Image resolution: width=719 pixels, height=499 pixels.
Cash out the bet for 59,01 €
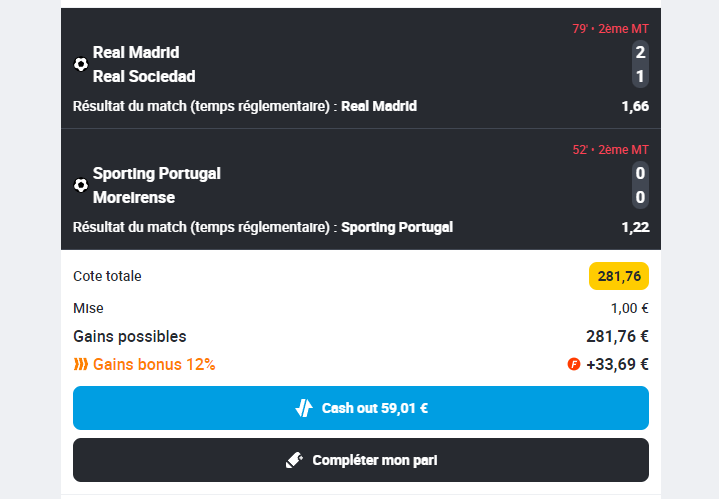pos(361,408)
